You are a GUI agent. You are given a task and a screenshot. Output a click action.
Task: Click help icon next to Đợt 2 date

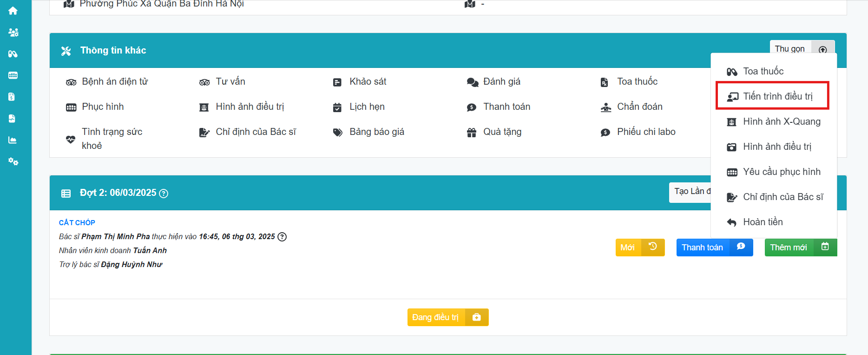164,194
